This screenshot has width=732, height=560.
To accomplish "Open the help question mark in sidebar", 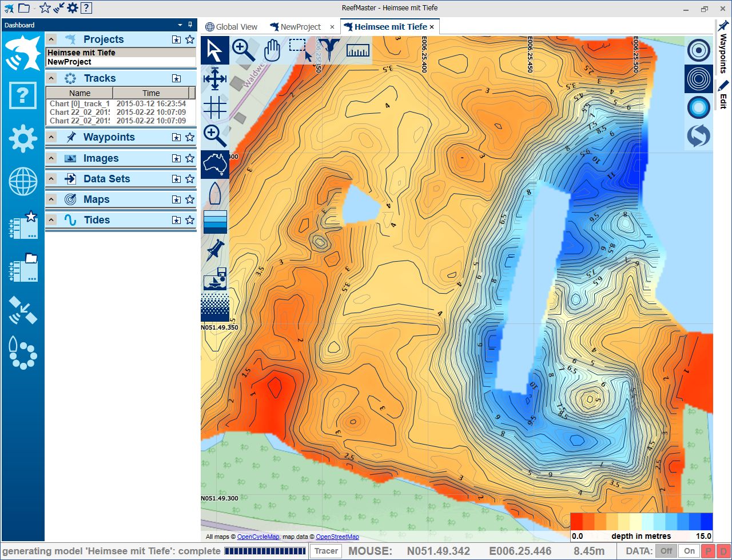I will pos(23,95).
